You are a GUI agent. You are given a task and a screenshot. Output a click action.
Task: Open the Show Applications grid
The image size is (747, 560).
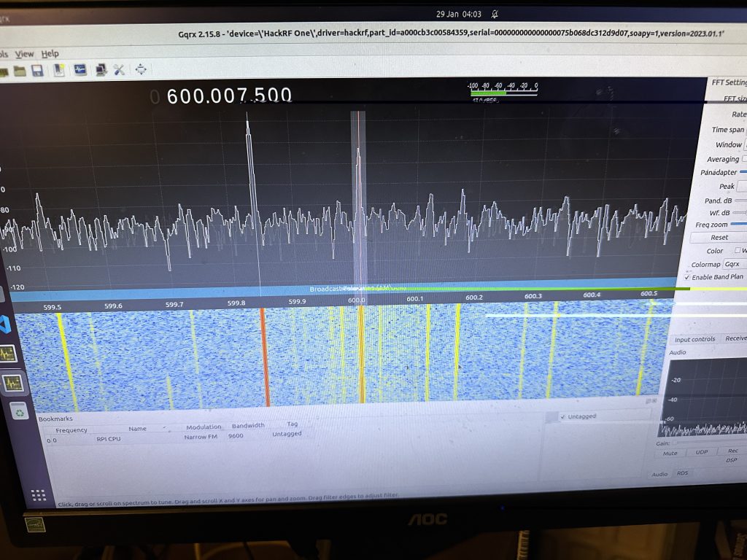click(x=38, y=495)
